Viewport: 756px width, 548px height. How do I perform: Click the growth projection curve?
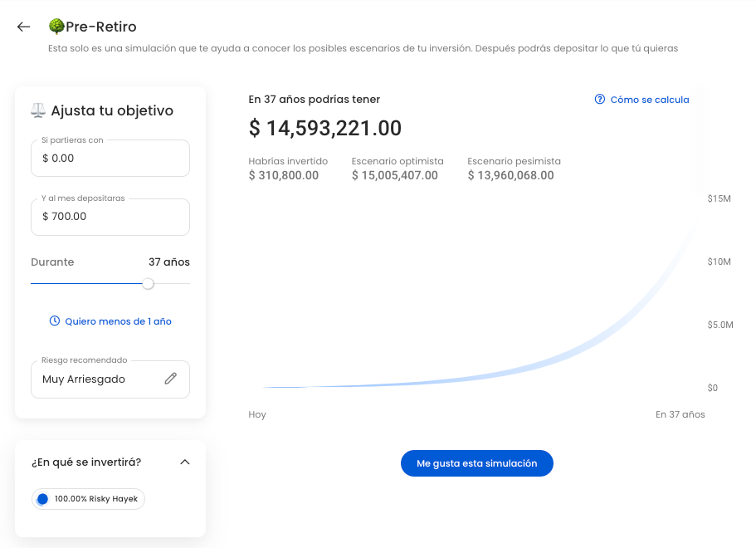point(573,350)
